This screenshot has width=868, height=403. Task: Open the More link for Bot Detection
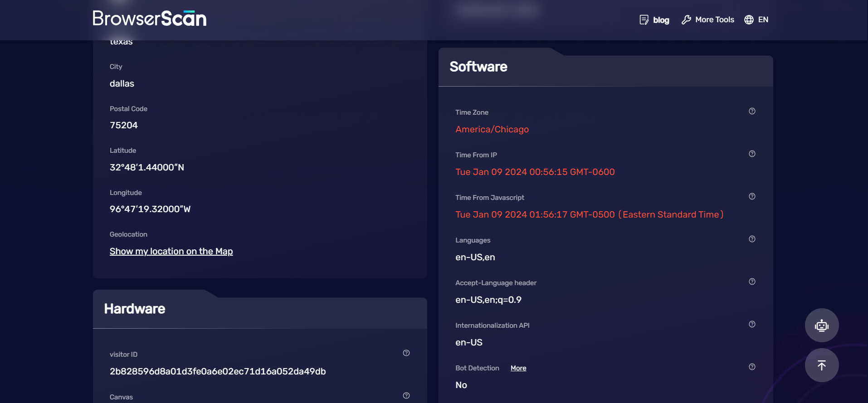point(518,368)
